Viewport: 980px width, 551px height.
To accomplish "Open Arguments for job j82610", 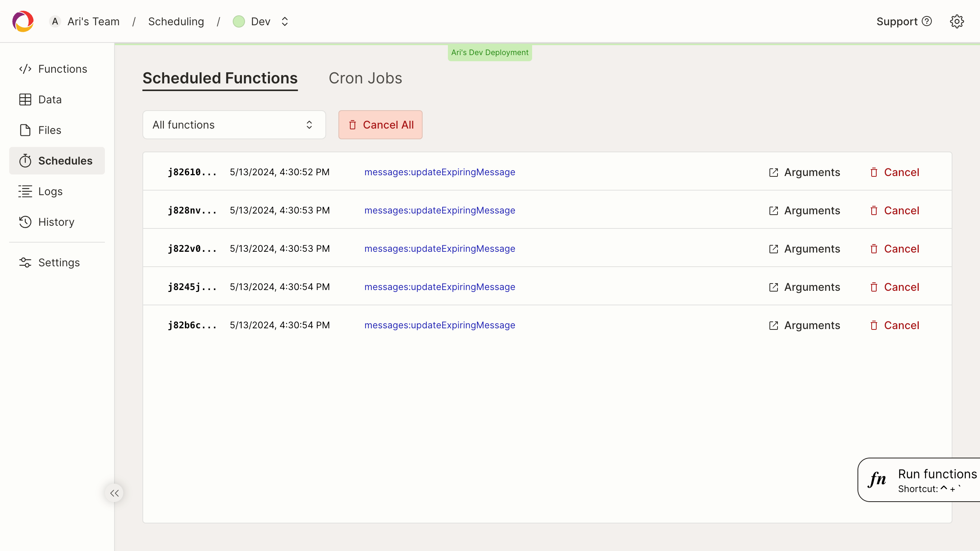I will [x=804, y=172].
